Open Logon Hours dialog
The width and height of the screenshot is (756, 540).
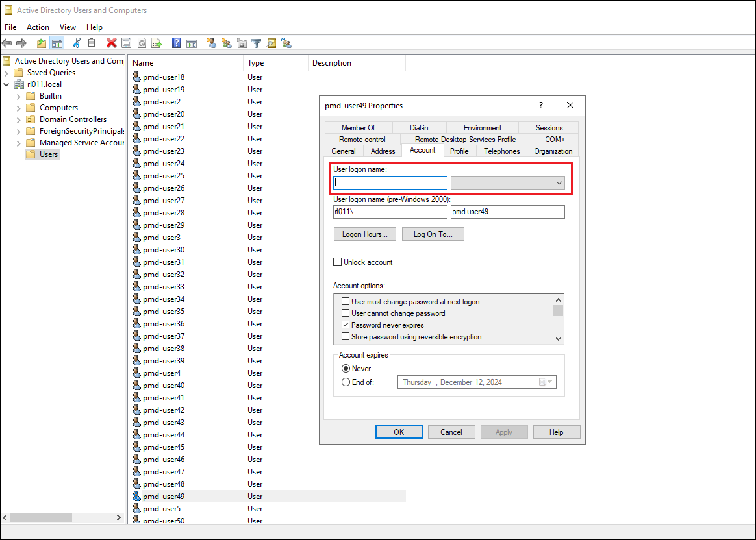[x=365, y=234]
